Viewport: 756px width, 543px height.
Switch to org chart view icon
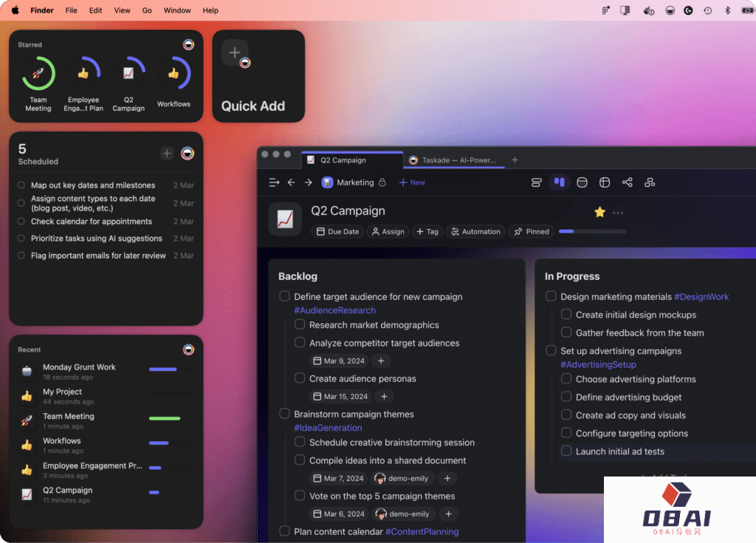point(650,182)
